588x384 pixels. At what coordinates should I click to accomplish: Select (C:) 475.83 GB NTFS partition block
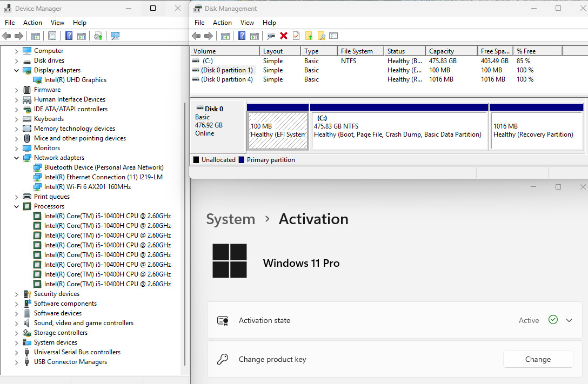[x=399, y=126]
